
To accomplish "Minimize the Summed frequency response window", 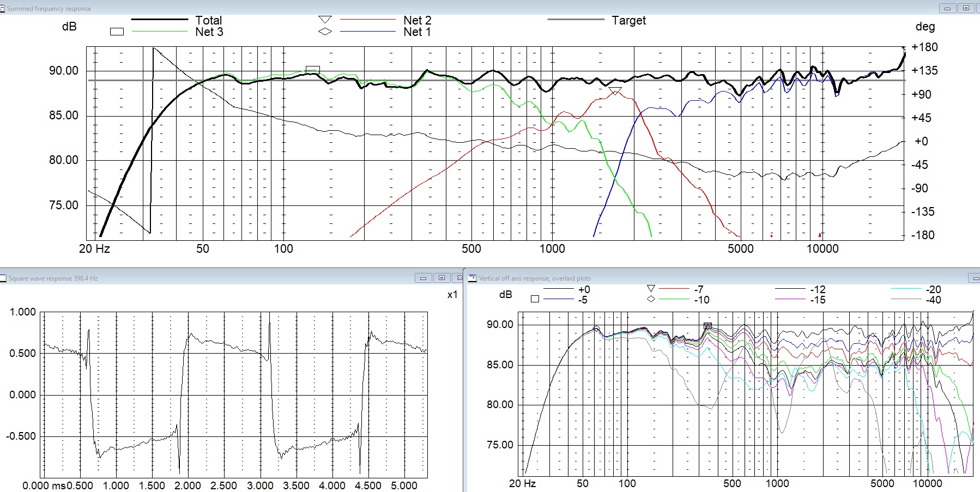I will click(x=947, y=8).
